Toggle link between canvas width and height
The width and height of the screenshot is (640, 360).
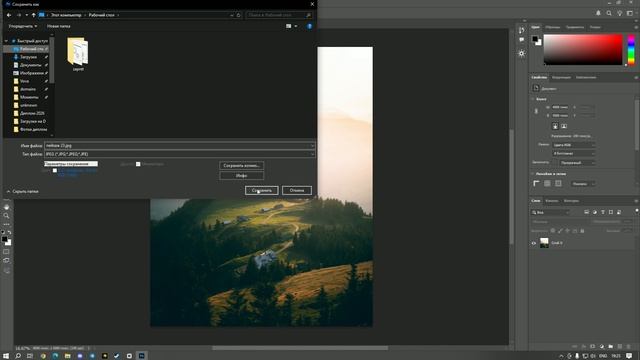[536, 111]
